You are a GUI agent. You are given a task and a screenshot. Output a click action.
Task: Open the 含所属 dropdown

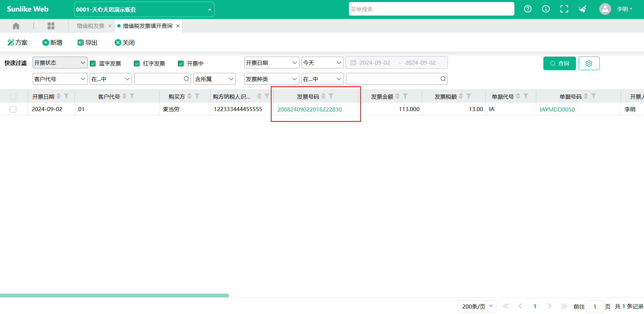214,79
